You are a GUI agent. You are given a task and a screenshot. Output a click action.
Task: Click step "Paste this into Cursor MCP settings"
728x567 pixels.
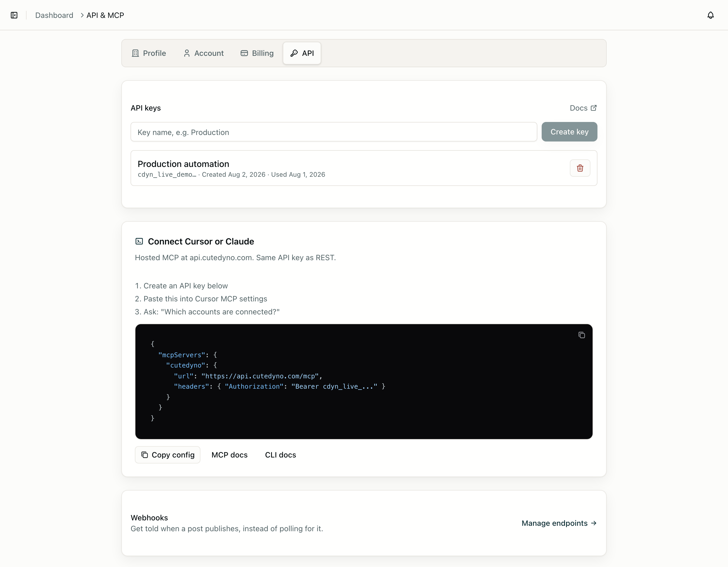[205, 299]
